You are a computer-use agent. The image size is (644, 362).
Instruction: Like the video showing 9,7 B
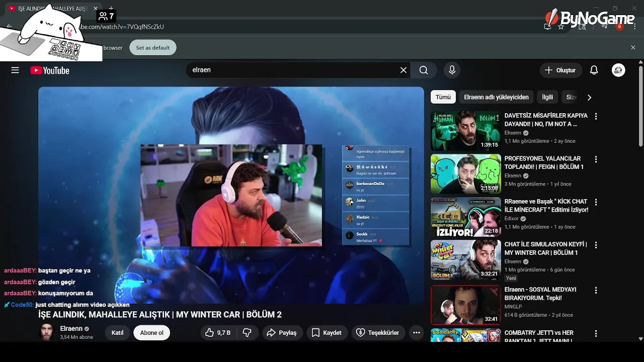pyautogui.click(x=217, y=333)
